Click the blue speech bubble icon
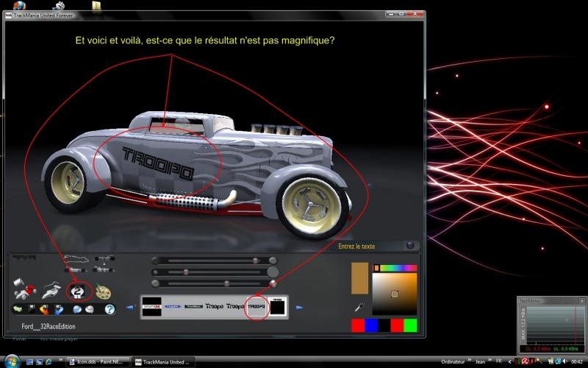Image resolution: width=588 pixels, height=368 pixels. click(x=77, y=309)
